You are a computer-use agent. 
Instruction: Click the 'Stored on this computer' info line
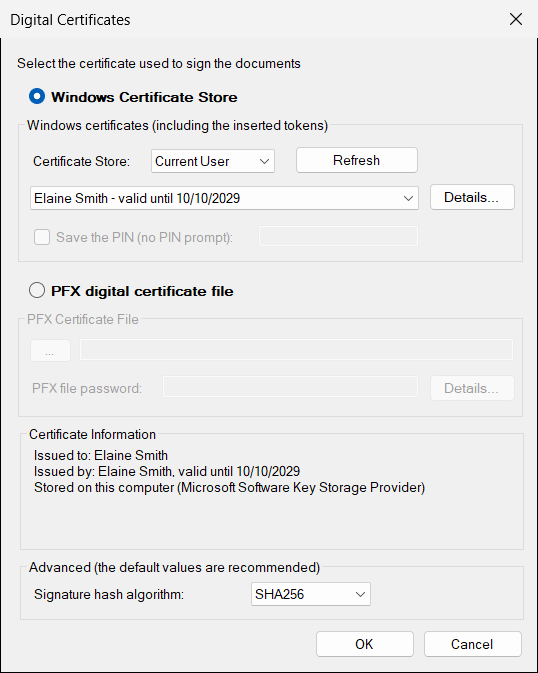pos(229,488)
